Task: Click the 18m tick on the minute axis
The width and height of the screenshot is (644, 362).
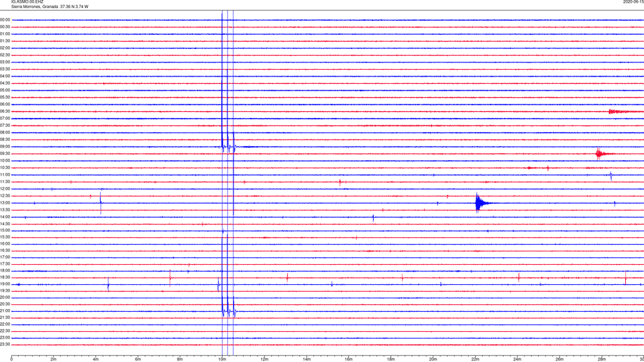Action: click(391, 359)
